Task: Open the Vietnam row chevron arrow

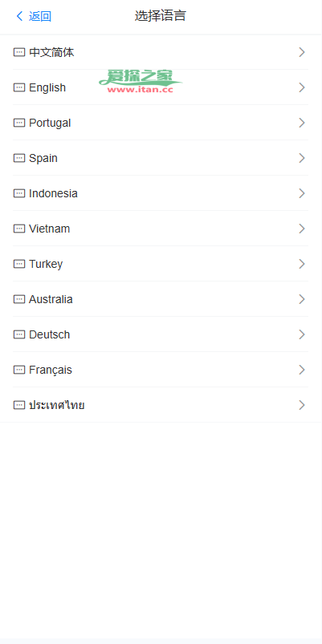Action: [x=302, y=229]
